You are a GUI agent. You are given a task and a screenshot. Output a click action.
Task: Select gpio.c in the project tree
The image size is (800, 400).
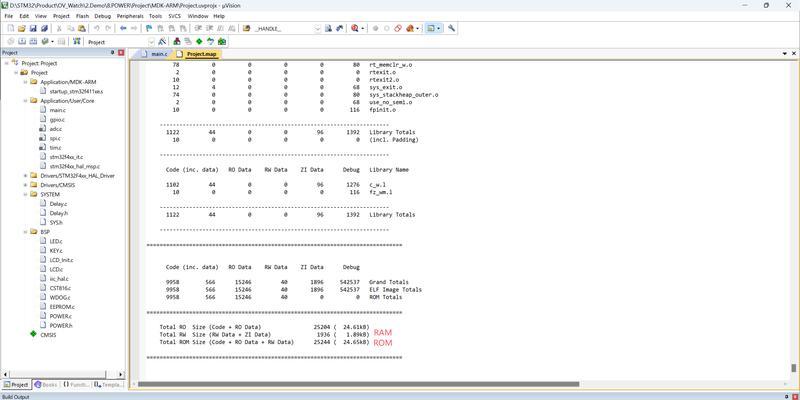coord(57,119)
